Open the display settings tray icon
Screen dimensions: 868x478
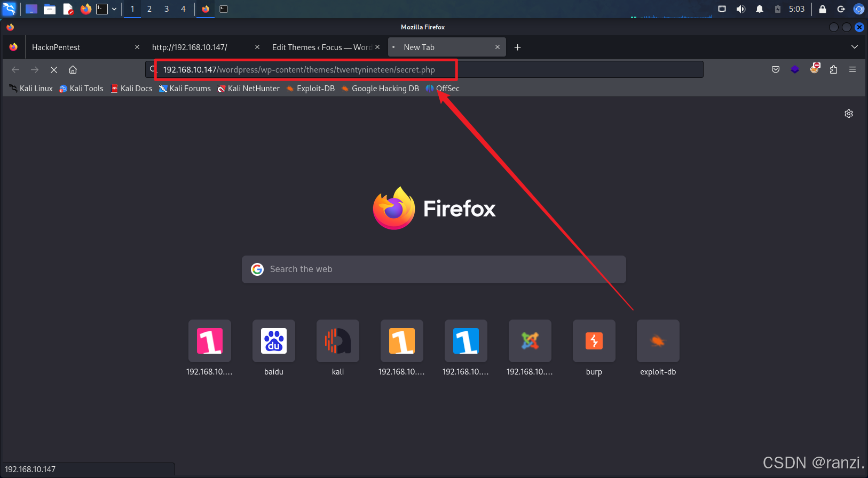point(722,9)
